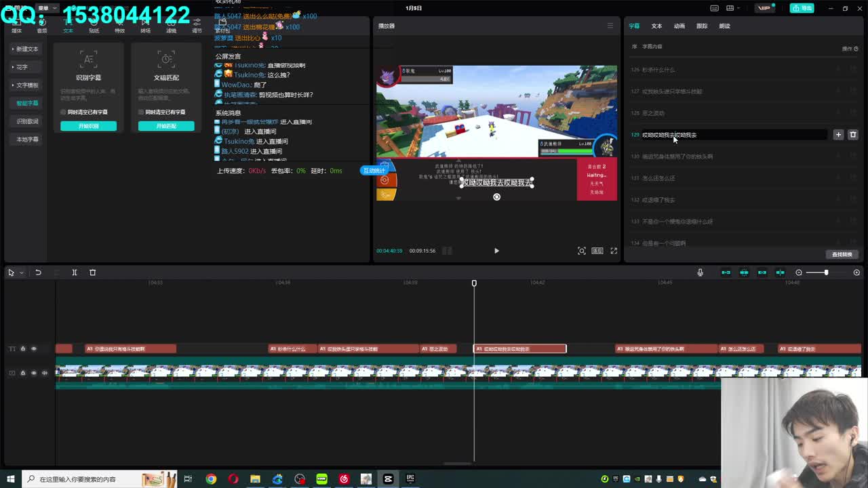This screenshot has height=488, width=868.
Task: Open the 媒体 media tab icon
Action: (x=16, y=26)
